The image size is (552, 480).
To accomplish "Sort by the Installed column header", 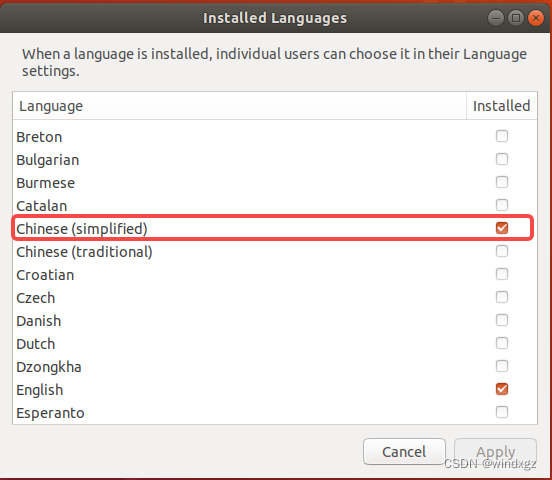I will [x=502, y=106].
